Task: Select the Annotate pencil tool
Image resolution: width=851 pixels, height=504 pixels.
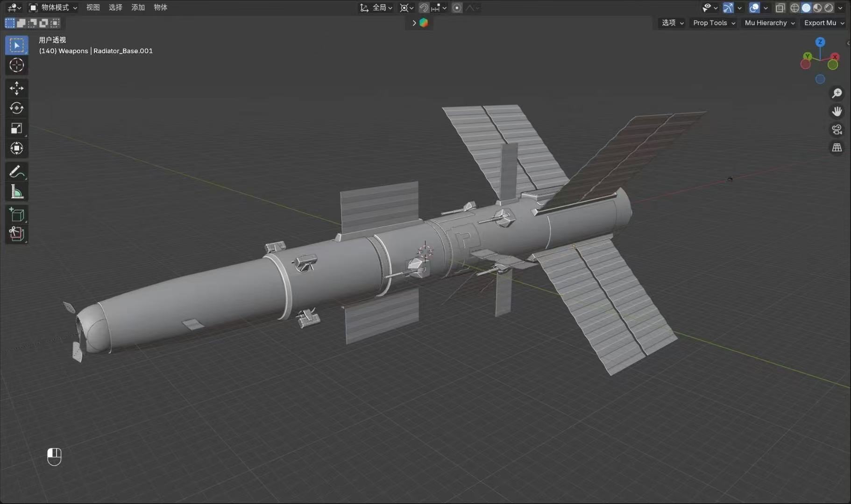Action: coord(16,172)
